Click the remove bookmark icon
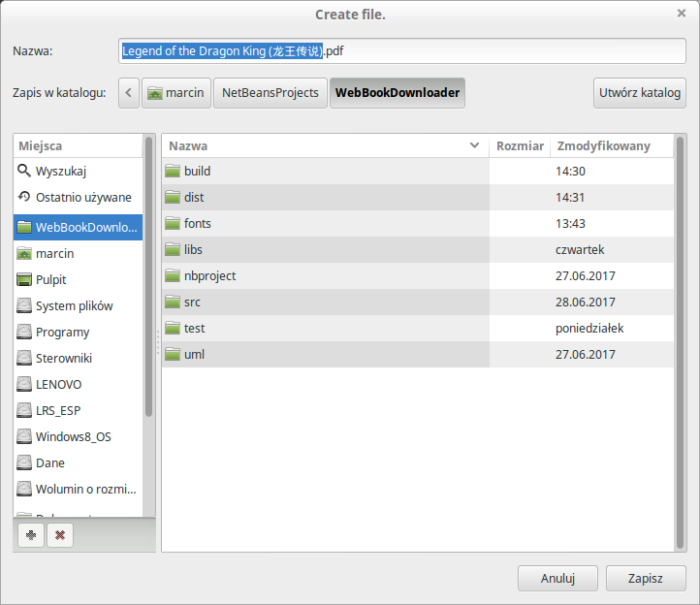The image size is (700, 605). tap(59, 534)
